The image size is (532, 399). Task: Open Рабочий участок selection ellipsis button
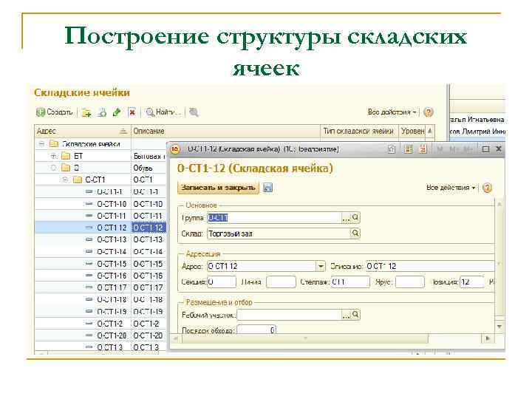[x=346, y=315]
